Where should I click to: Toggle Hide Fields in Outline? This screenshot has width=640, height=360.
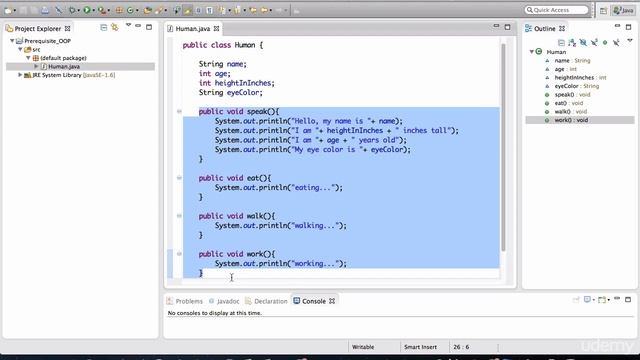coord(583,42)
